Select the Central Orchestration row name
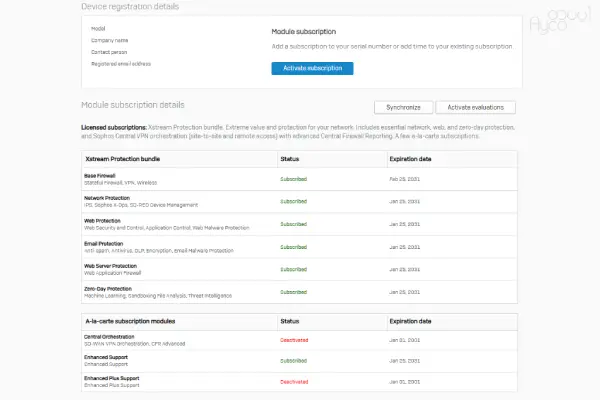The width and height of the screenshot is (600, 400). pyautogui.click(x=109, y=337)
